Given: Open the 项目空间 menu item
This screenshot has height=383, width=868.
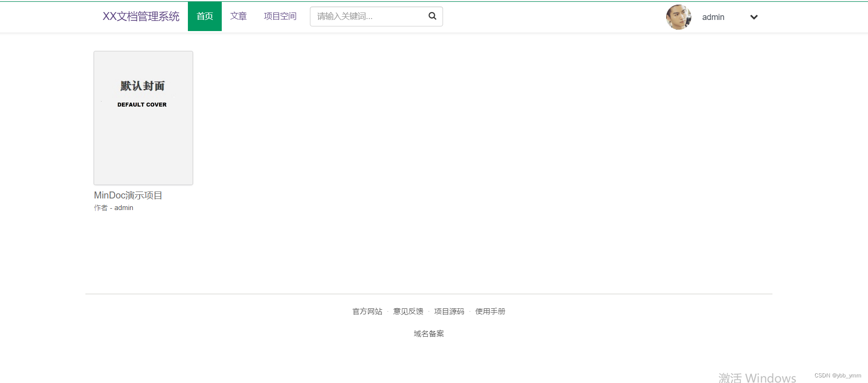Looking at the screenshot, I should 280,16.
